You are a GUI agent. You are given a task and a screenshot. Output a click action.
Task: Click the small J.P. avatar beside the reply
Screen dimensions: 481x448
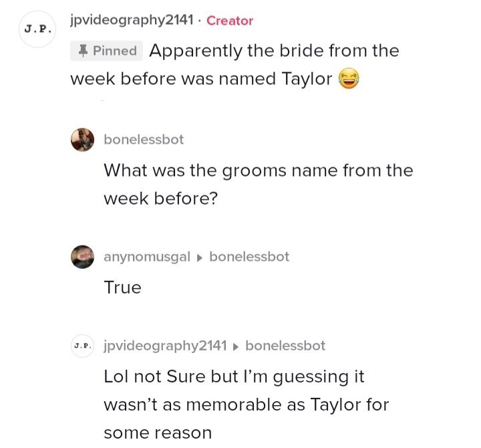pos(83,346)
